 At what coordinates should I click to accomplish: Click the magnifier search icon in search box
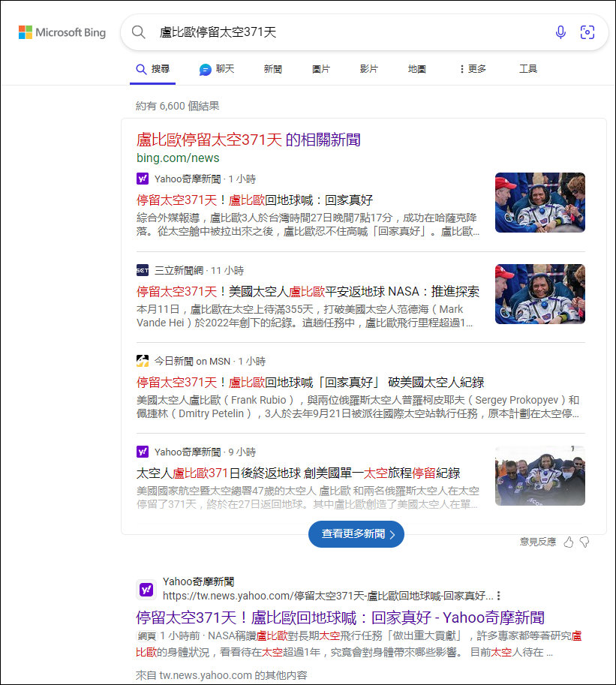[x=139, y=32]
